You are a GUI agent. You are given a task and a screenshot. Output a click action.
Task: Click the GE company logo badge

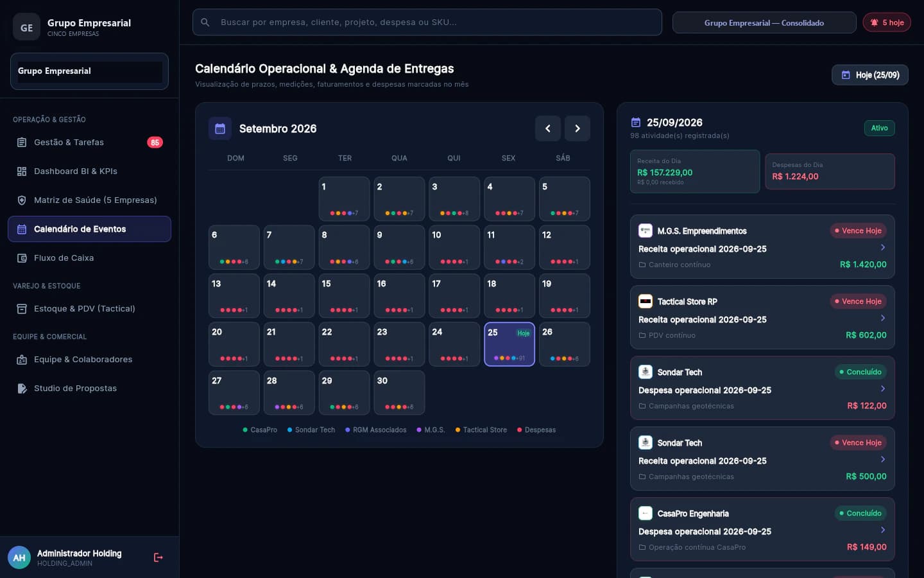coord(26,27)
